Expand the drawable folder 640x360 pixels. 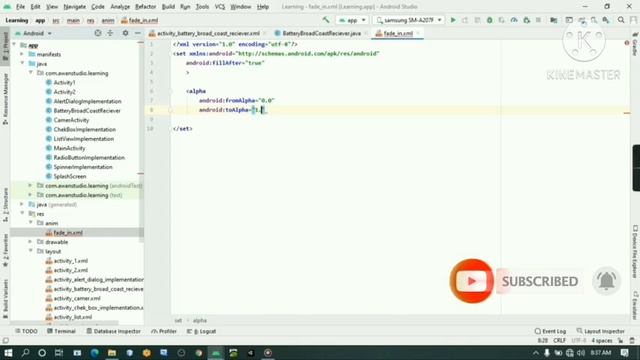click(x=31, y=242)
